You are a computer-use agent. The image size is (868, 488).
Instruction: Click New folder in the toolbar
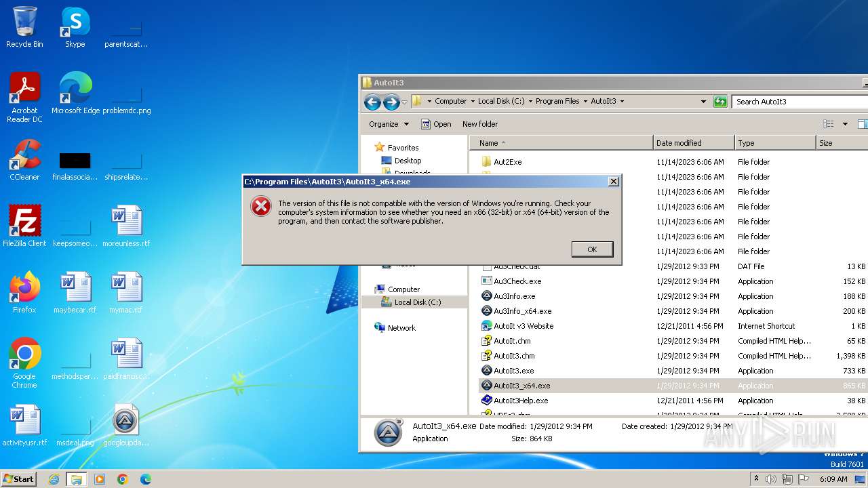click(x=480, y=124)
